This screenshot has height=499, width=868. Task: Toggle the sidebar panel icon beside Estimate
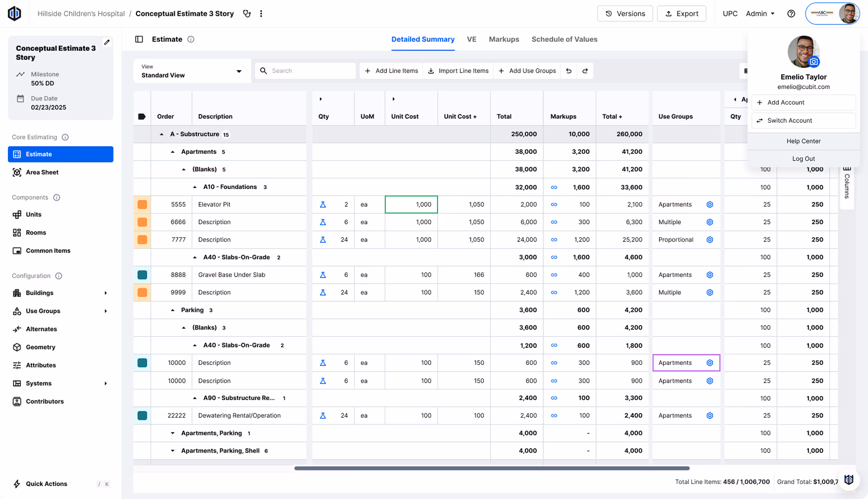139,39
